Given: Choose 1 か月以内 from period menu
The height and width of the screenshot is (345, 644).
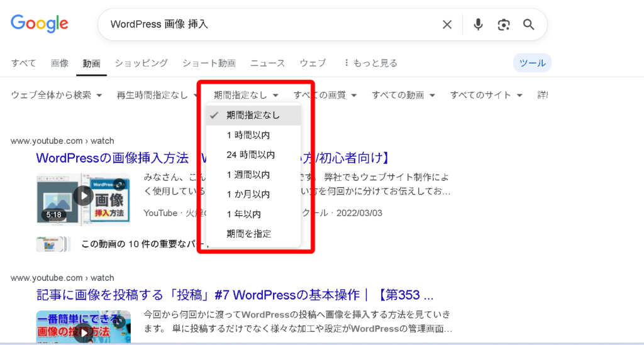Looking at the screenshot, I should pyautogui.click(x=253, y=194).
